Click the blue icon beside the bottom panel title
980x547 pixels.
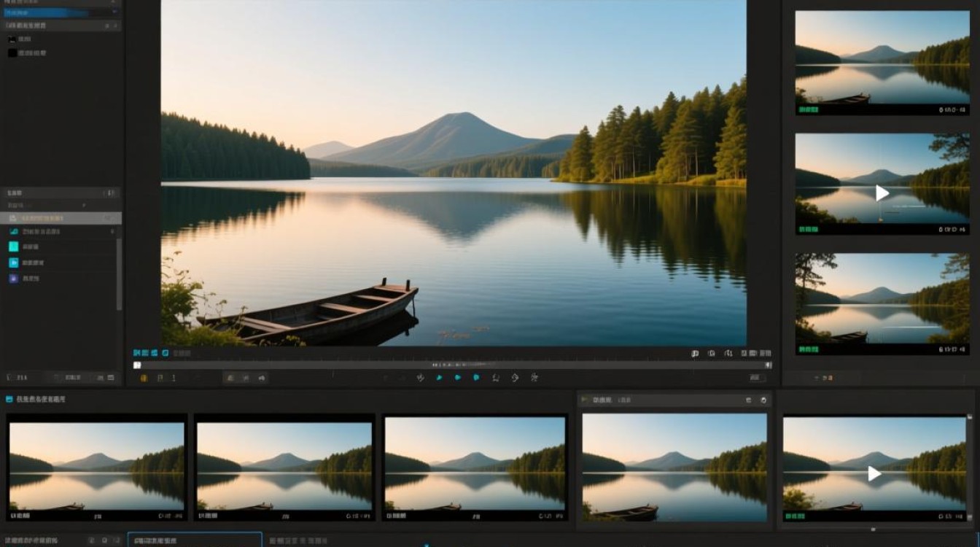tap(9, 400)
